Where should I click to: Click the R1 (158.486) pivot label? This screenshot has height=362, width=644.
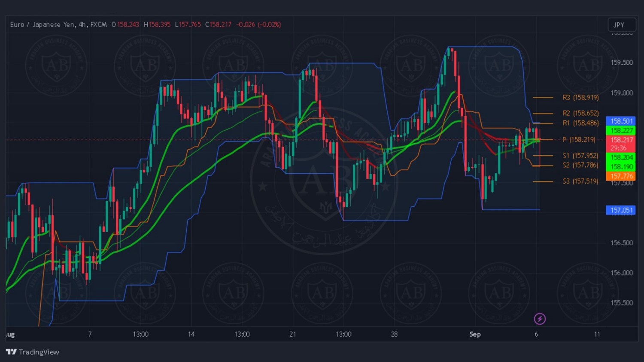[580, 123]
